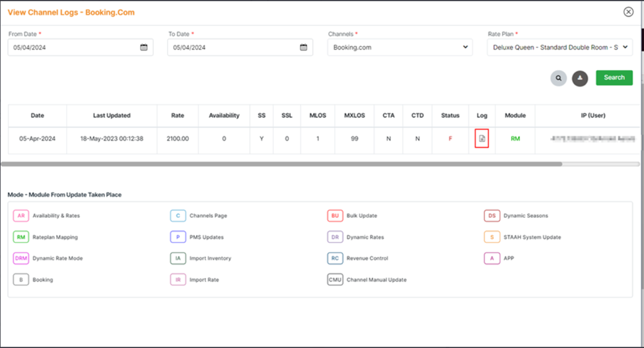Click the DS Dynamic Seasons badge
The height and width of the screenshot is (348, 644).
click(x=491, y=216)
